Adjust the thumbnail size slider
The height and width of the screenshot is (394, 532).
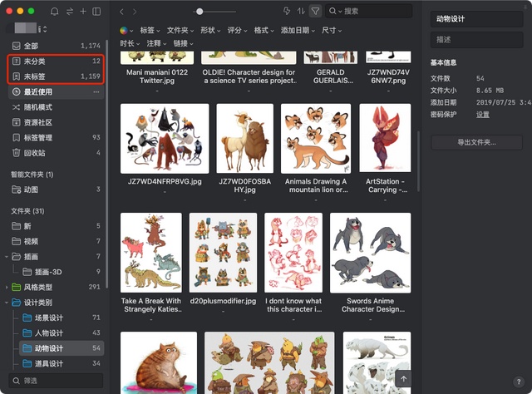coord(199,12)
